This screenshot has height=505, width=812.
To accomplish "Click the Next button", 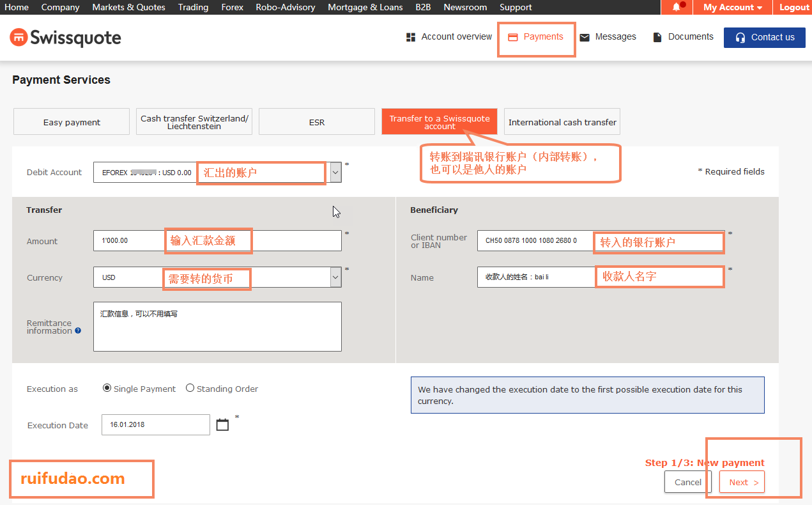I will pos(742,482).
